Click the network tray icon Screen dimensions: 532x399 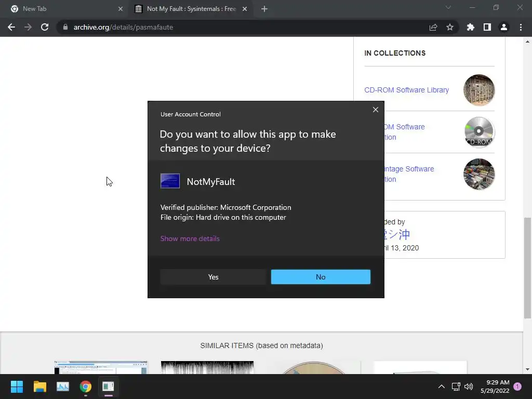[x=456, y=387]
